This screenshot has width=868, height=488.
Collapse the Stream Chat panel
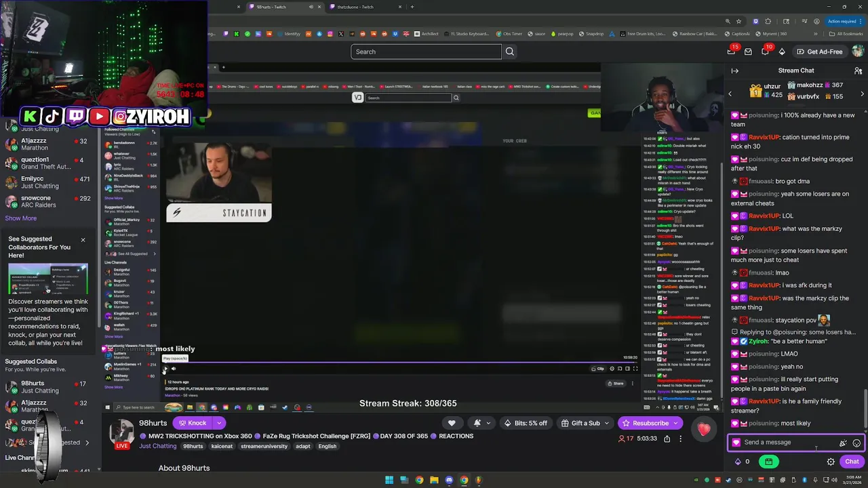tap(734, 70)
